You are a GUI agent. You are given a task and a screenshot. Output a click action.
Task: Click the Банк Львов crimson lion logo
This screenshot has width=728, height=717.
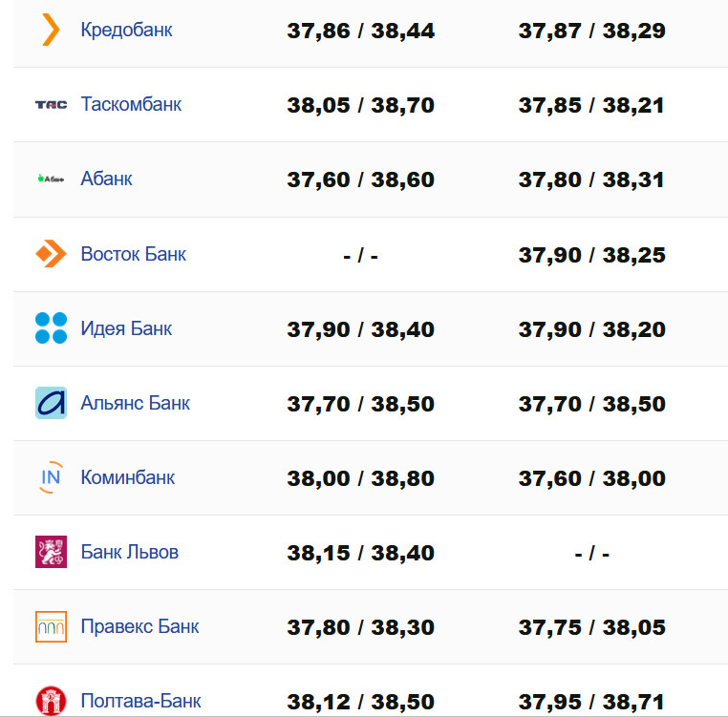pos(51,552)
